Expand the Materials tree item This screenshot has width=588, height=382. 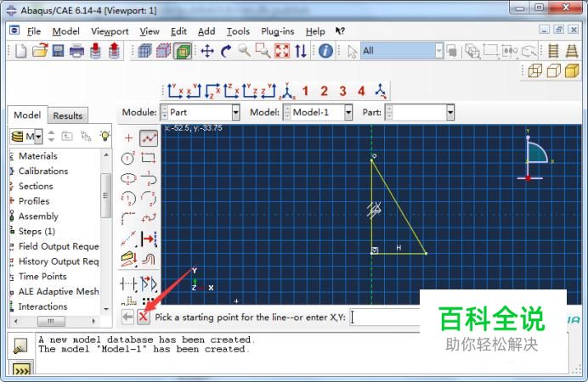tap(38, 156)
